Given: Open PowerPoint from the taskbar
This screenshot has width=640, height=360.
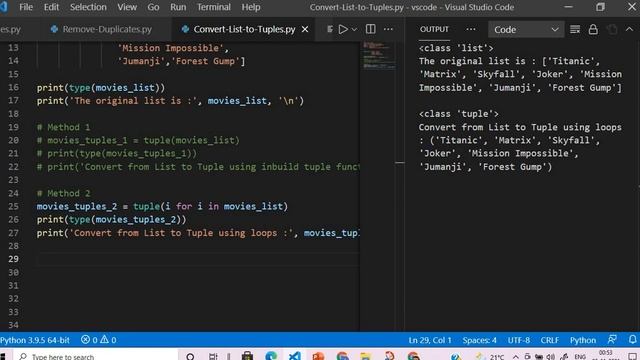Looking at the screenshot, I should tap(318, 356).
